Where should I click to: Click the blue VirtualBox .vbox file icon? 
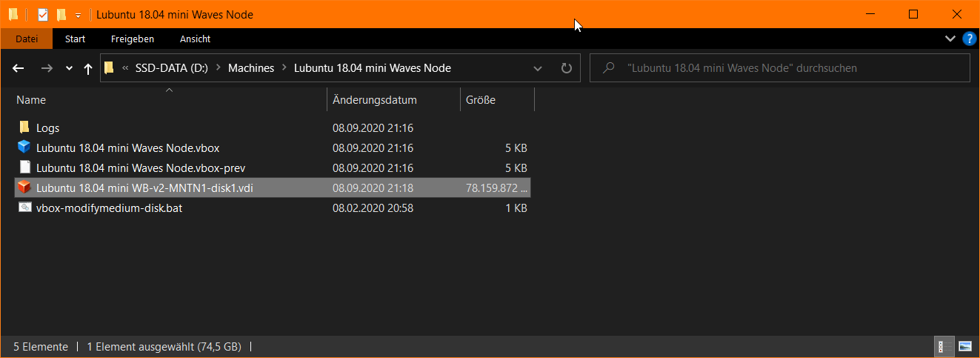(x=24, y=147)
